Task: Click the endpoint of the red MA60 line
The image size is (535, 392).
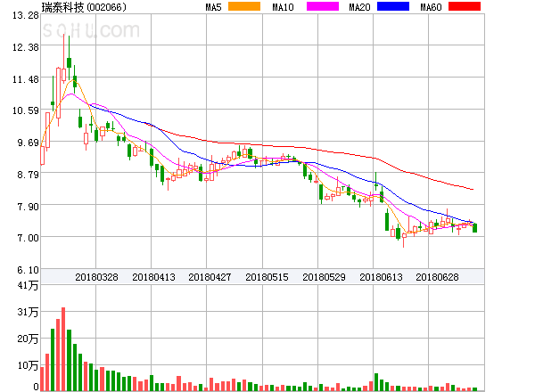Action: click(473, 189)
